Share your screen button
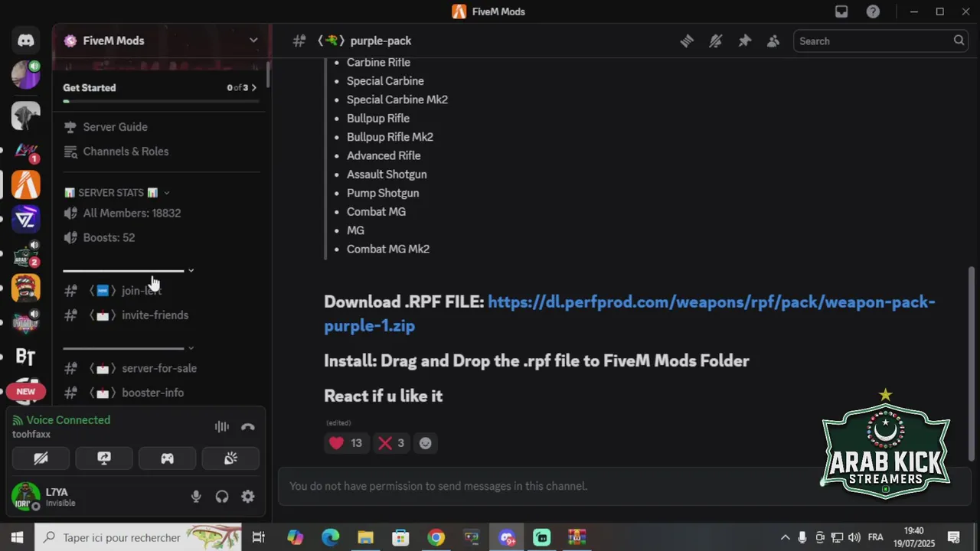 pyautogui.click(x=104, y=458)
